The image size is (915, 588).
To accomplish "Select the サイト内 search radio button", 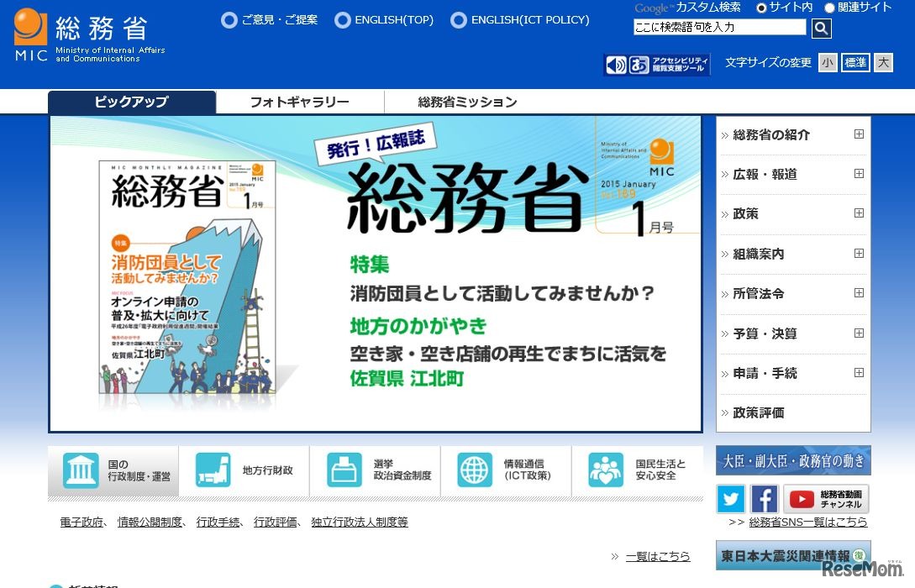I will pos(761,8).
